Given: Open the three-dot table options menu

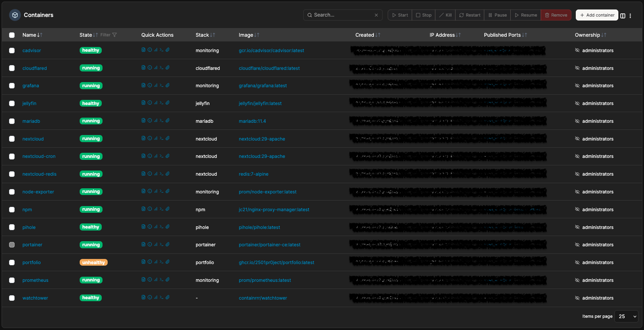Looking at the screenshot, I should [630, 16].
